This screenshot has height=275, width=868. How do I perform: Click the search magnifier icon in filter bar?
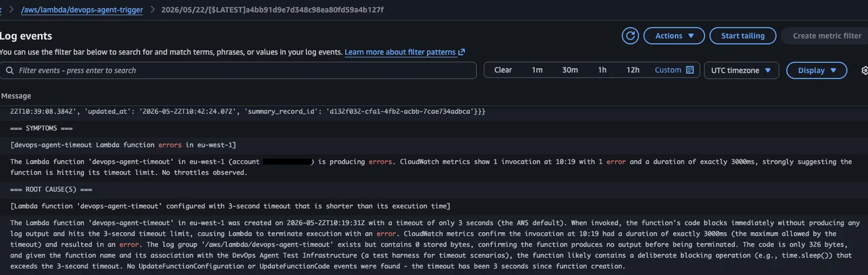coord(10,70)
